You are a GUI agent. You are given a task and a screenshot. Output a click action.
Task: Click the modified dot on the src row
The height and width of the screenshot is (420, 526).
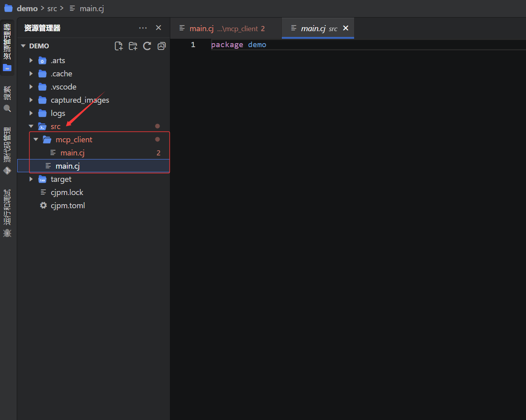coord(157,126)
